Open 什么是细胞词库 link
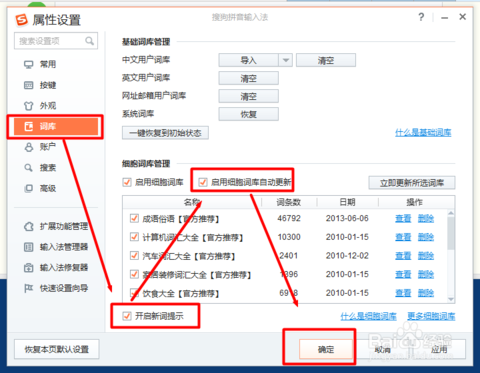480x373 pixels. [x=369, y=316]
